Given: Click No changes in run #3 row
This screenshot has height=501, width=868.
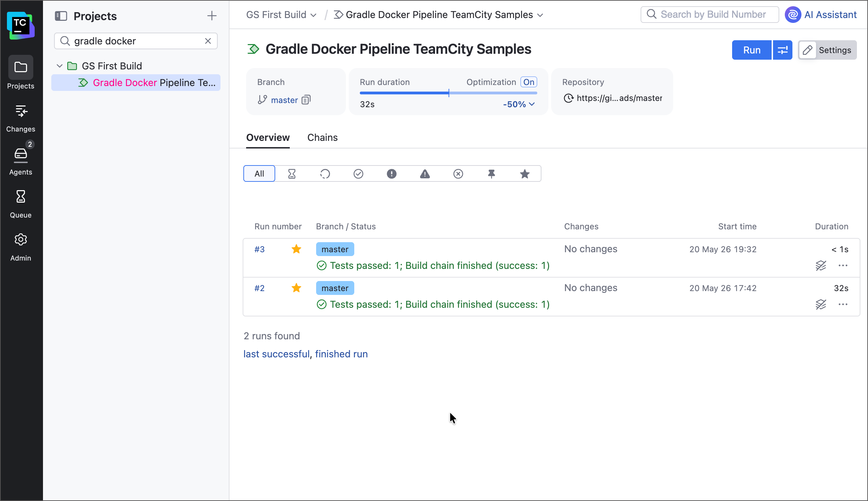Looking at the screenshot, I should (591, 249).
